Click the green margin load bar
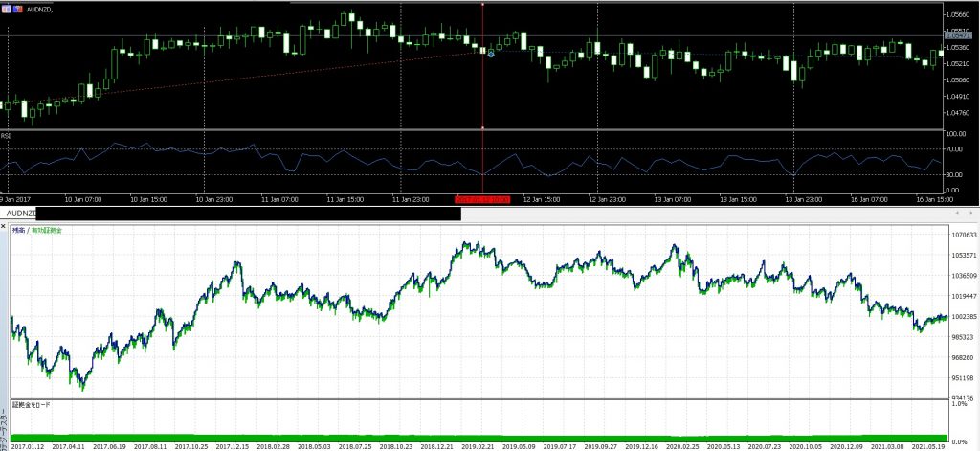Viewport: 980px width, 451px height. click(479, 439)
